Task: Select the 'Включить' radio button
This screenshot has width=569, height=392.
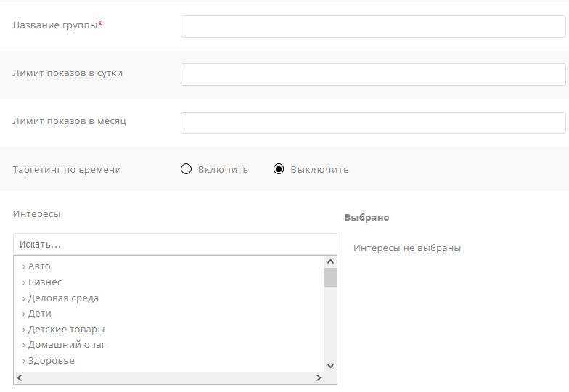Action: click(186, 169)
